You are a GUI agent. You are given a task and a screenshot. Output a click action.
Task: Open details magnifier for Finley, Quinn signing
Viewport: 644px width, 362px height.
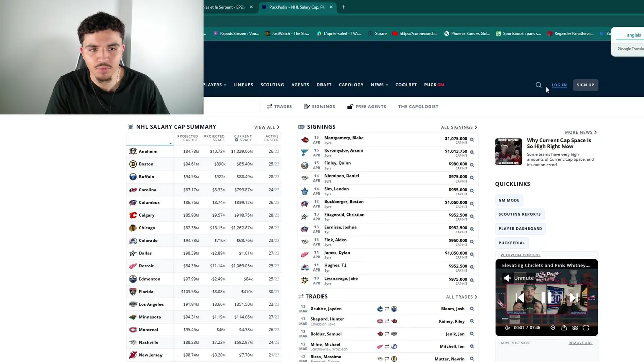472,165
